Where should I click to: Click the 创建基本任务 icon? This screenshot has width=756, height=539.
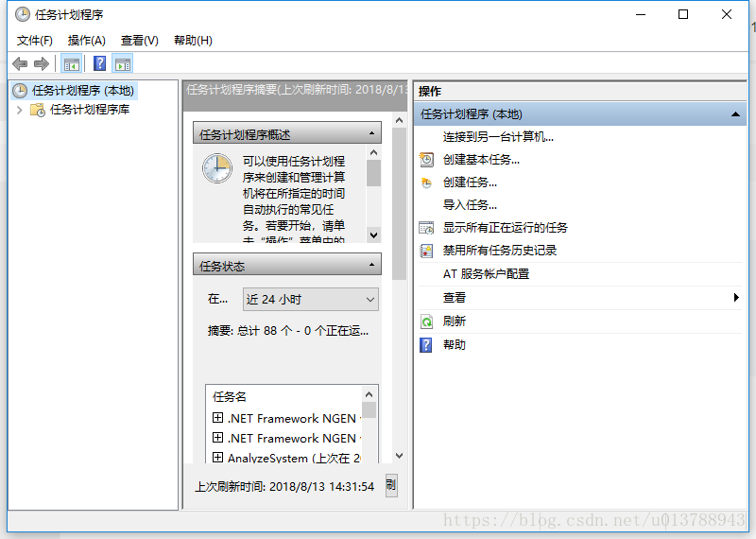coord(426,160)
